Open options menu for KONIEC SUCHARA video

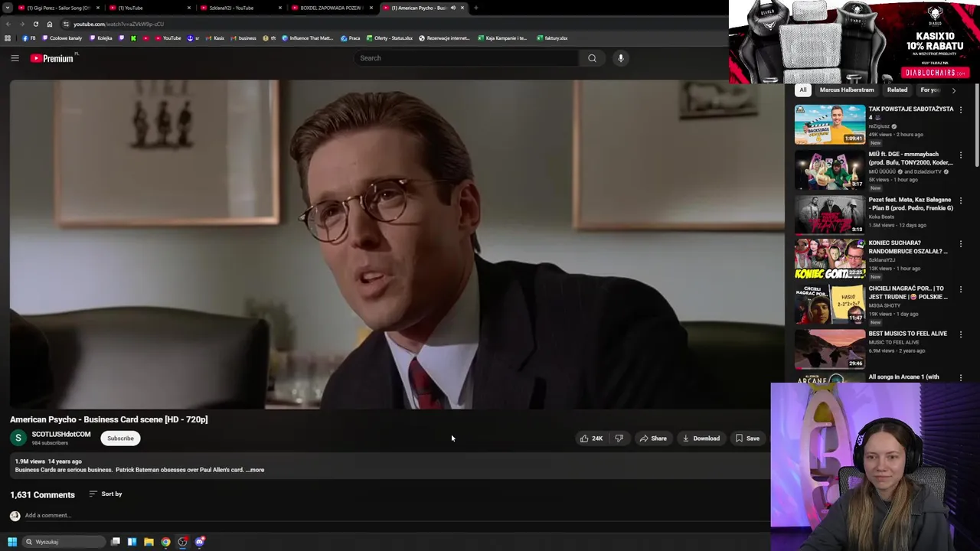click(961, 244)
